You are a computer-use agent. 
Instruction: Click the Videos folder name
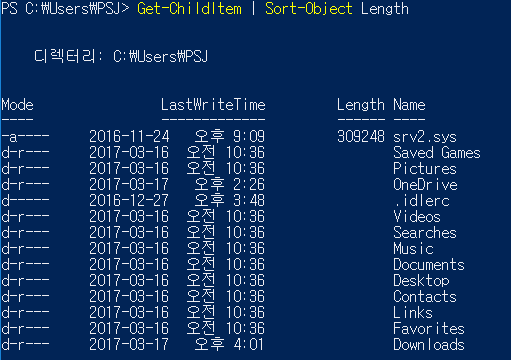(x=417, y=217)
